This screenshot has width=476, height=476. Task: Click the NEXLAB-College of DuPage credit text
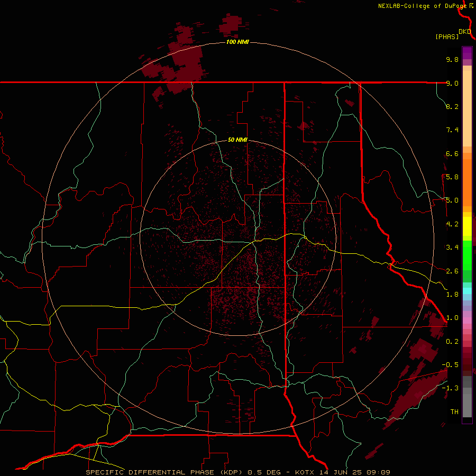(422, 6)
